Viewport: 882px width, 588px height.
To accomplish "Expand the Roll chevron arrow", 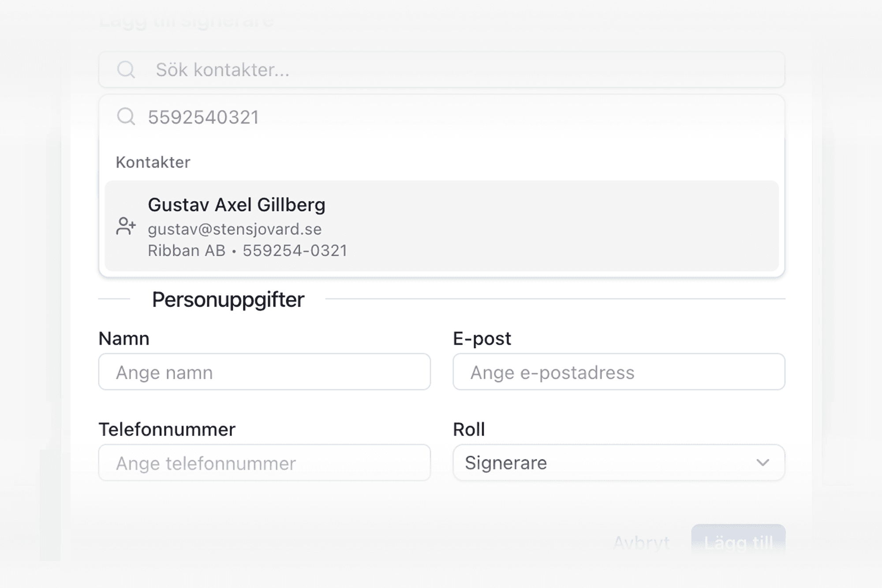I will (x=762, y=463).
